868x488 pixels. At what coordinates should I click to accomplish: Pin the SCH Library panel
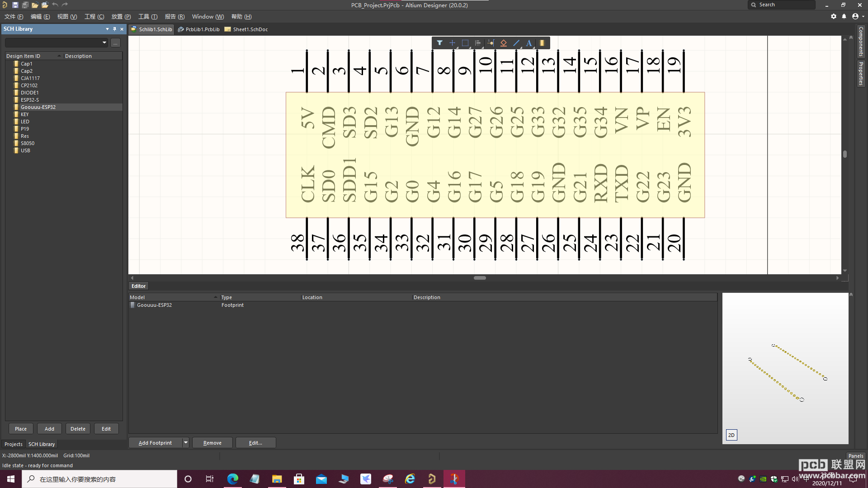[114, 29]
